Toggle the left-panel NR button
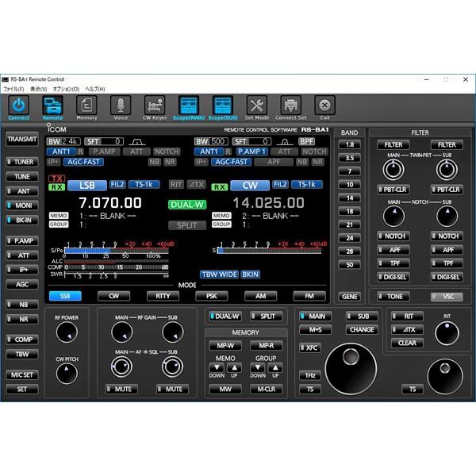The height and width of the screenshot is (476, 476). click(22, 319)
